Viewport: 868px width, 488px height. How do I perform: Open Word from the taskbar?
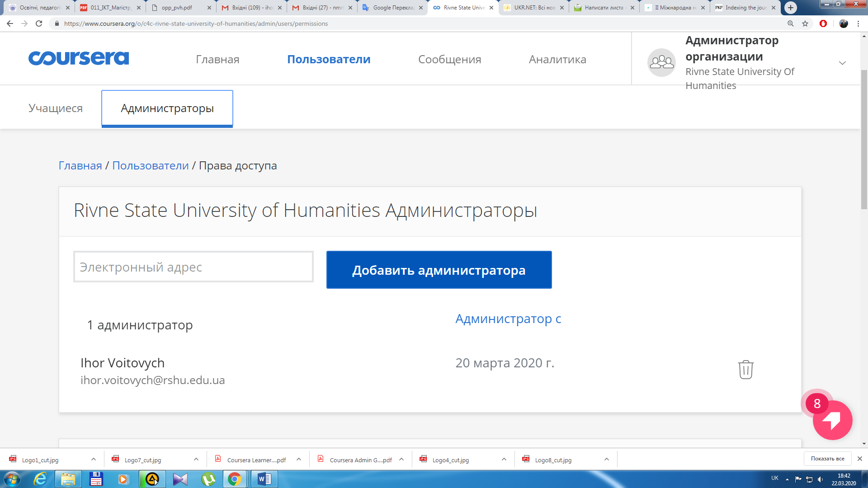264,479
